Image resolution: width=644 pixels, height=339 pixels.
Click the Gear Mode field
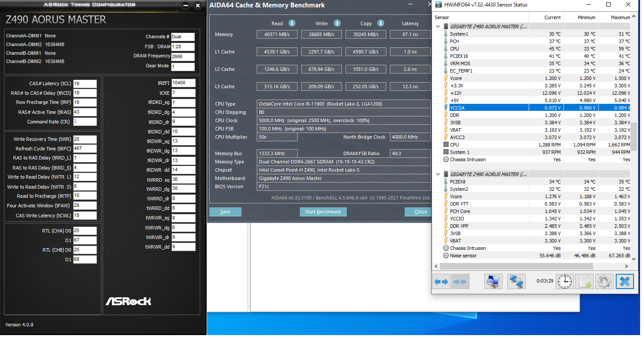[183, 66]
